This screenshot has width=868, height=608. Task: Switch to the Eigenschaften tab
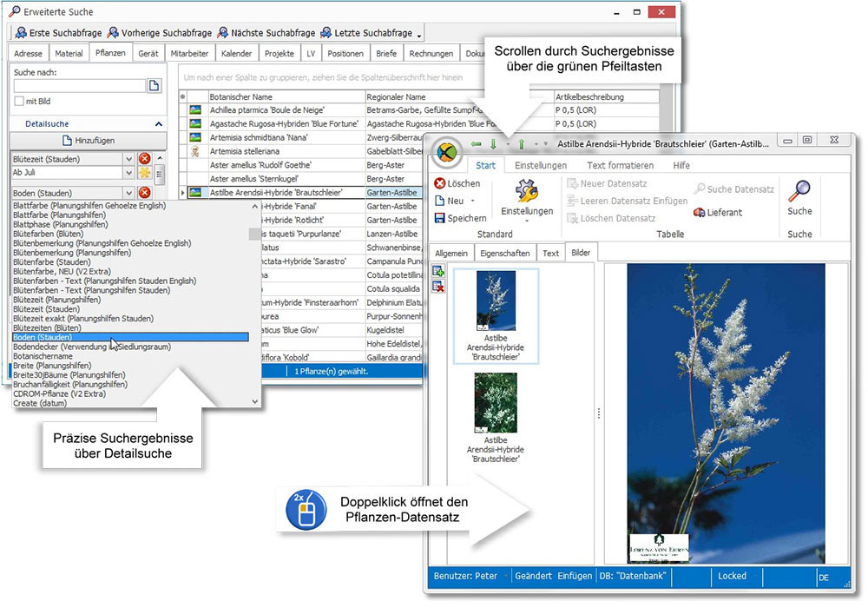[503, 253]
